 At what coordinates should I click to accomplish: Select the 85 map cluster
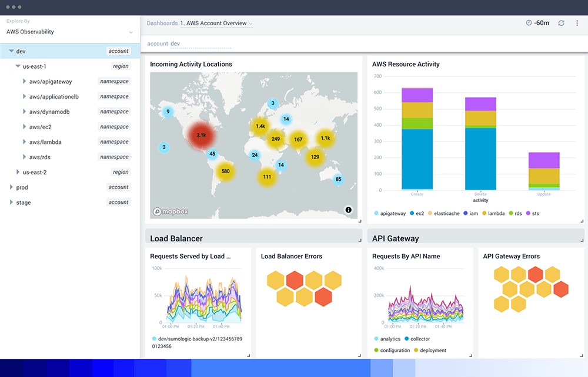pyautogui.click(x=338, y=179)
